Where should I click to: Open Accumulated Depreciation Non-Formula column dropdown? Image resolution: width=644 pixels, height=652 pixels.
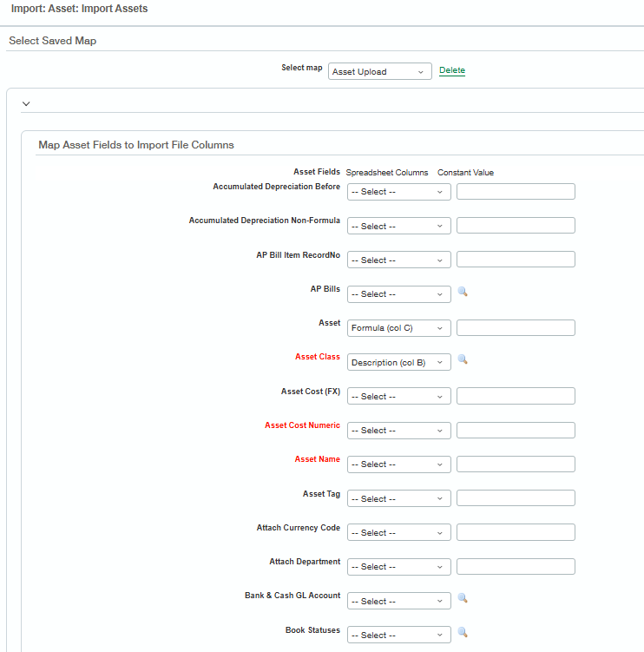pyautogui.click(x=398, y=226)
